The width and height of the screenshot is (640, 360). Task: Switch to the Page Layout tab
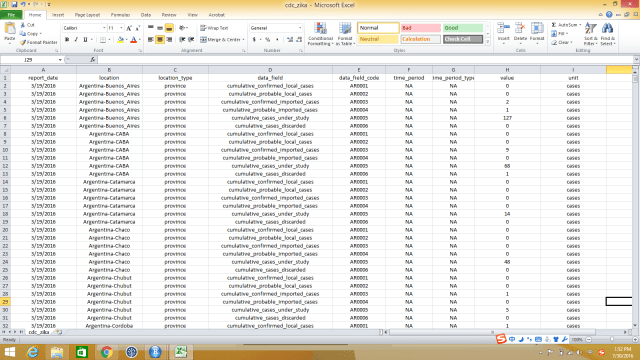tap(87, 15)
